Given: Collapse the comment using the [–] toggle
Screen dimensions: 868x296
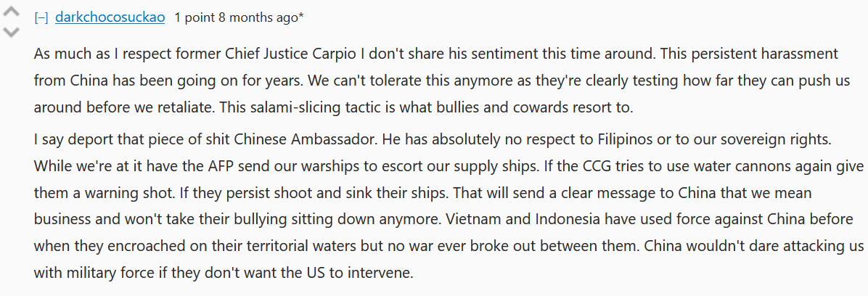Looking at the screenshot, I should click(41, 18).
